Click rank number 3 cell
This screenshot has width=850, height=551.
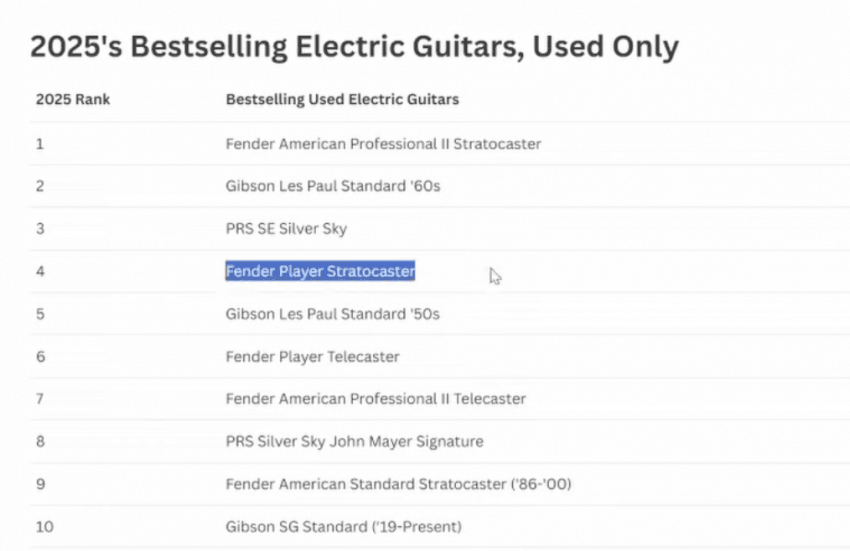(40, 229)
